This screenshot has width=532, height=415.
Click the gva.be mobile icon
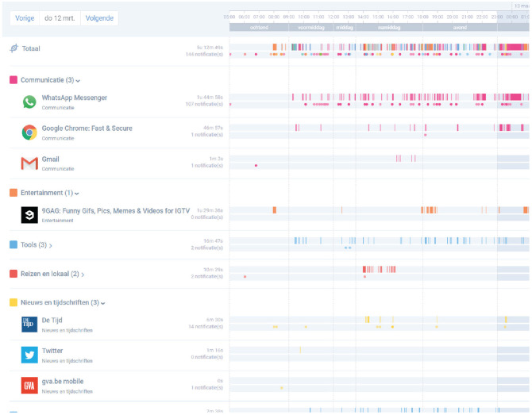pyautogui.click(x=29, y=385)
